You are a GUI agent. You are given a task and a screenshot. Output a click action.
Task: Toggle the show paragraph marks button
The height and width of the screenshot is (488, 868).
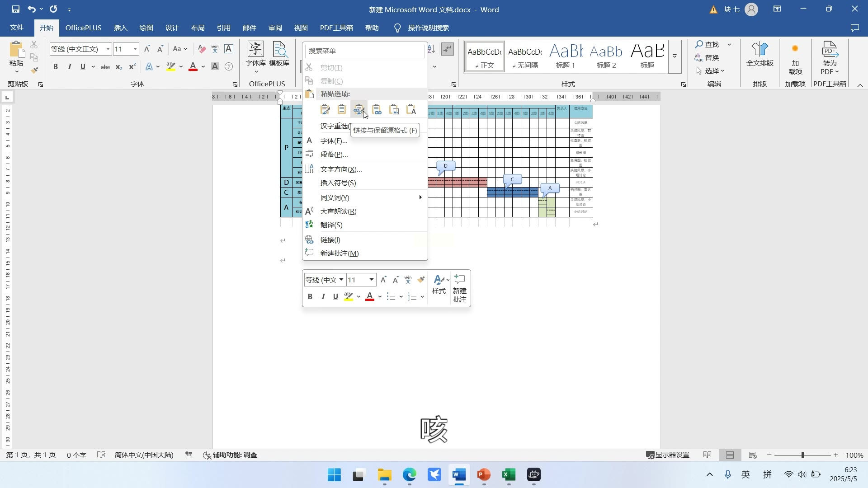(x=447, y=49)
